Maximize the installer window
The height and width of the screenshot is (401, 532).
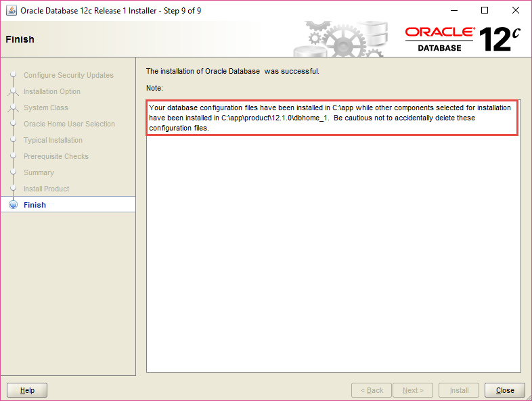pyautogui.click(x=485, y=11)
